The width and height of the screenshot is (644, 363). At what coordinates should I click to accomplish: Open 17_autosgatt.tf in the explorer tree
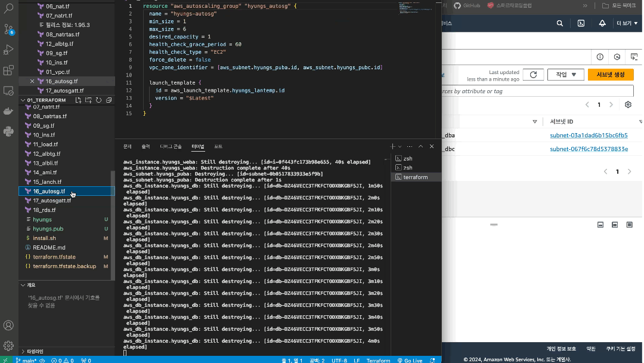click(x=52, y=201)
